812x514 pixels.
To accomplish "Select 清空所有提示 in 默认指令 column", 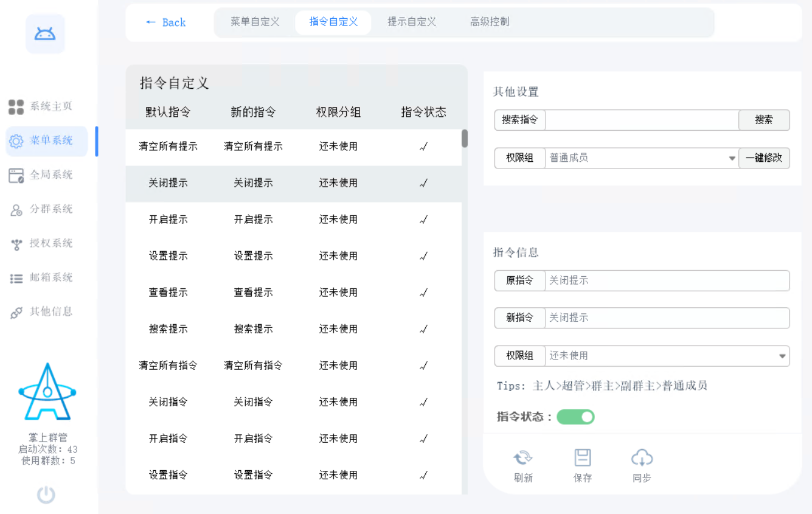I will (168, 147).
